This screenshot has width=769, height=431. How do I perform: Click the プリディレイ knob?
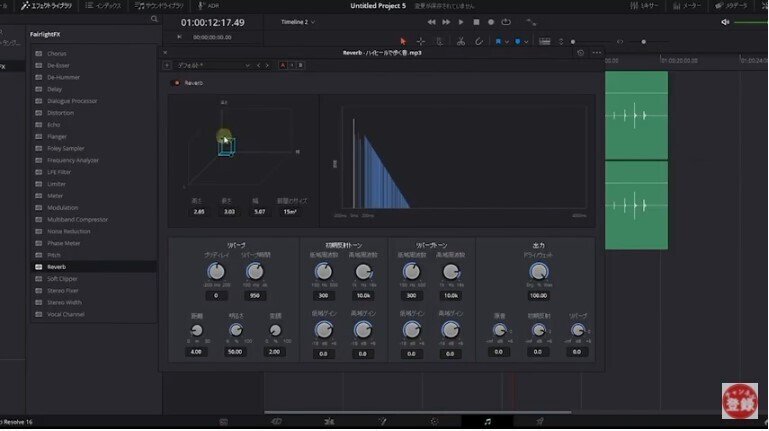tap(216, 271)
